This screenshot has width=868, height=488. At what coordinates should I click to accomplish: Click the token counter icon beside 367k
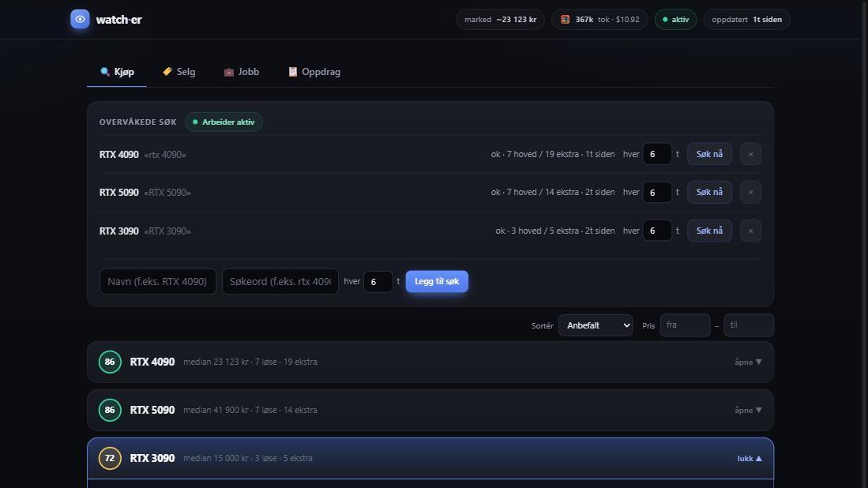566,20
